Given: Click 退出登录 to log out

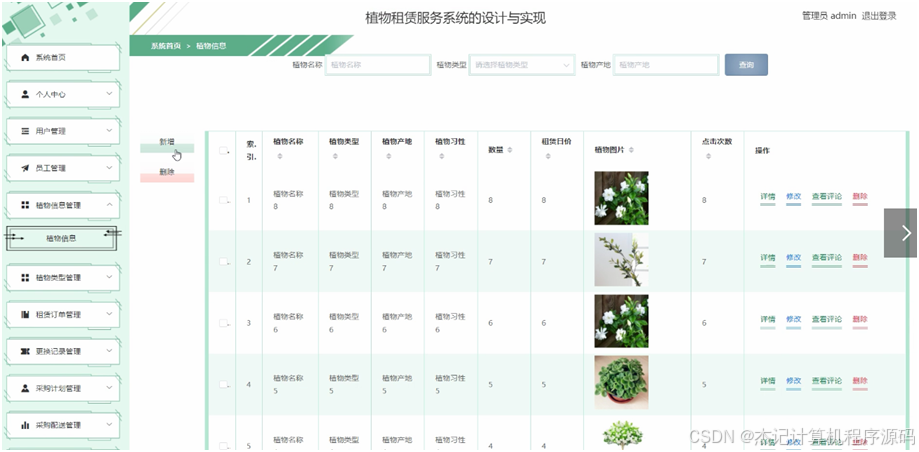Looking at the screenshot, I should pyautogui.click(x=879, y=16).
